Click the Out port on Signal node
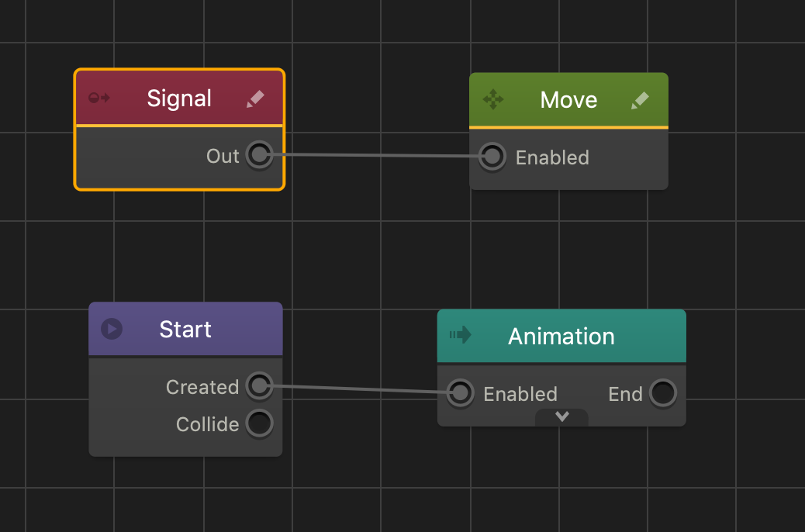 coord(259,155)
